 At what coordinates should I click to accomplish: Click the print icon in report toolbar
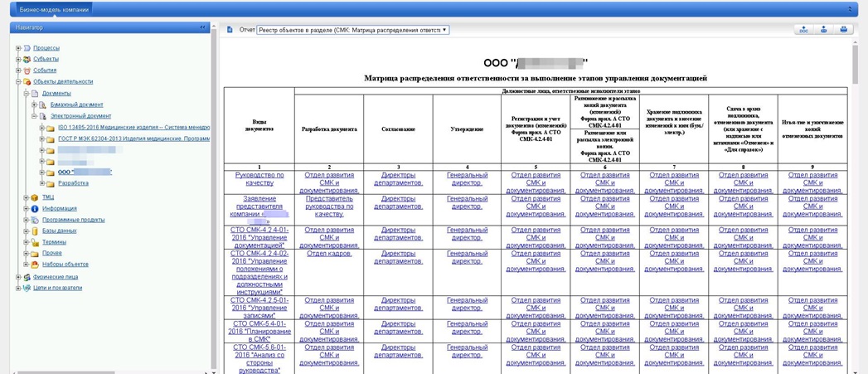click(x=843, y=30)
